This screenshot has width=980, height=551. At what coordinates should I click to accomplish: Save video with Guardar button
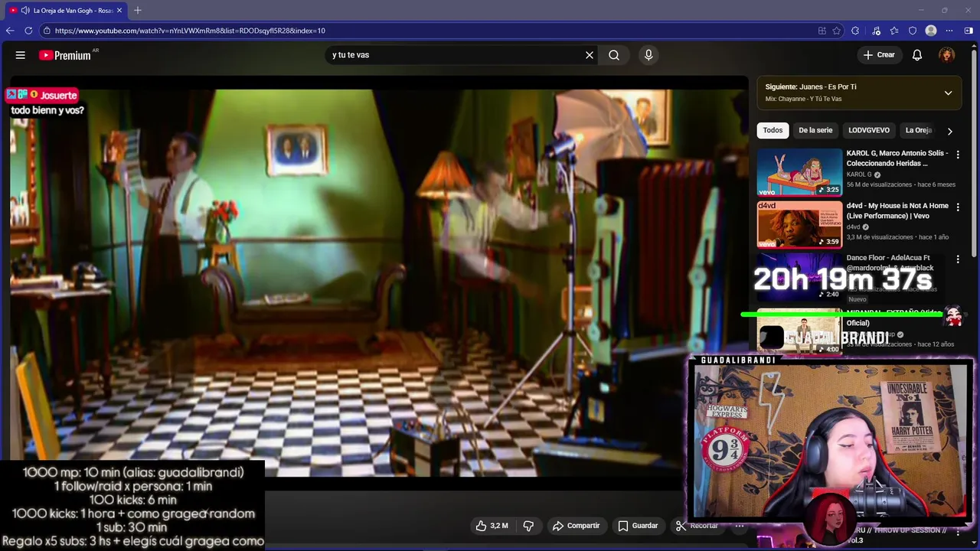(x=638, y=526)
